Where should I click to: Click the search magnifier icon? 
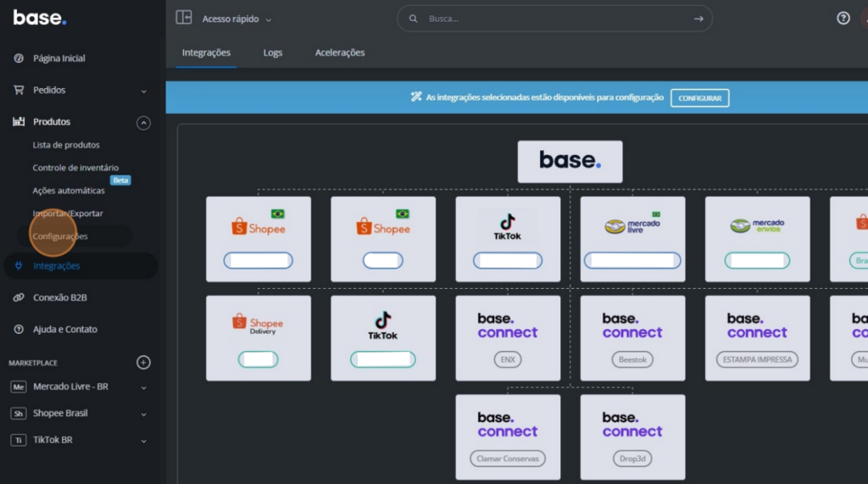413,19
